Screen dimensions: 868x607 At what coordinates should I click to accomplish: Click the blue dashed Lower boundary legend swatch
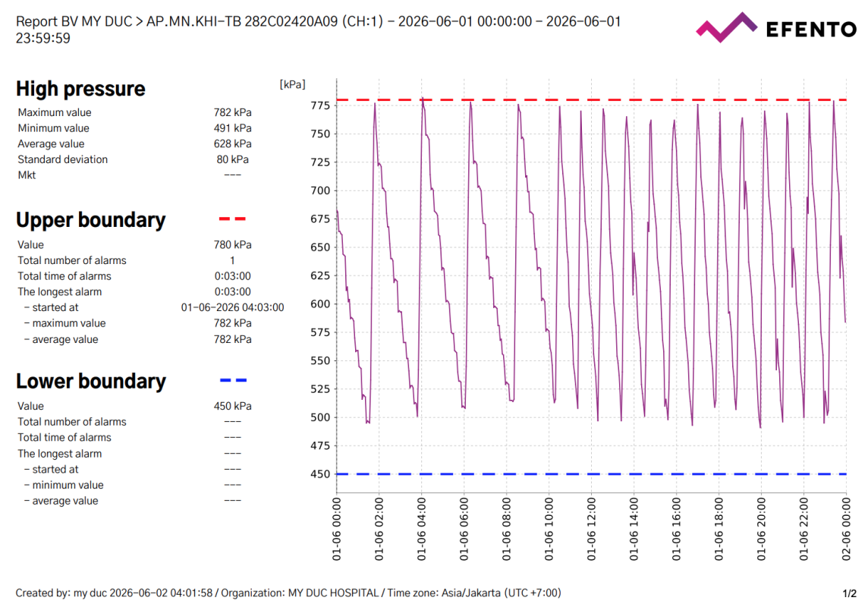pyautogui.click(x=233, y=380)
